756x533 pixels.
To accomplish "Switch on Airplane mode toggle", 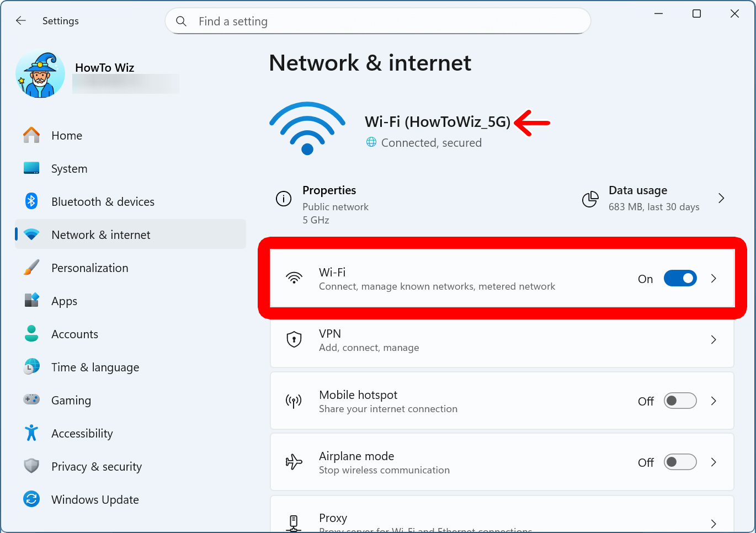I will pyautogui.click(x=680, y=462).
